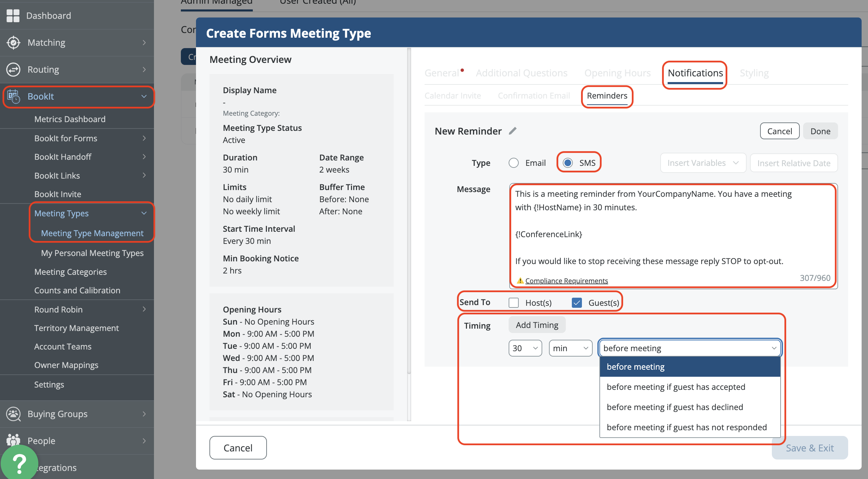This screenshot has width=868, height=479.
Task: Expand the Insert Variables dropdown
Action: coord(703,163)
